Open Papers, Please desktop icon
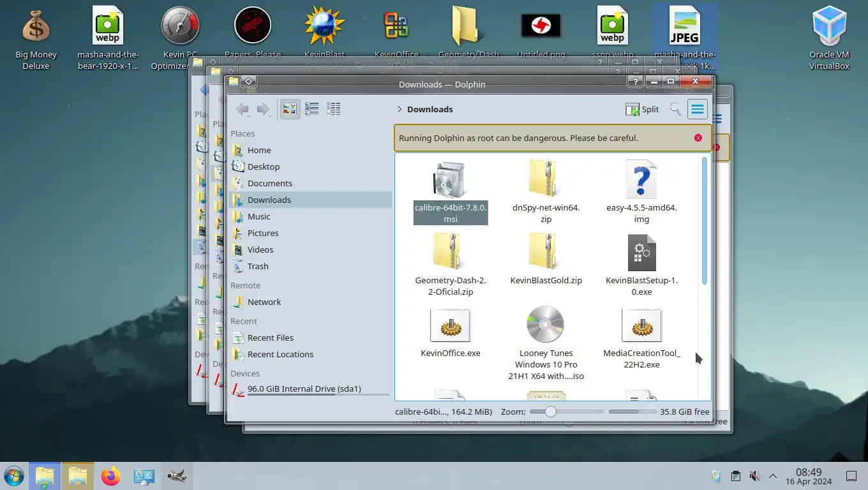 [252, 33]
